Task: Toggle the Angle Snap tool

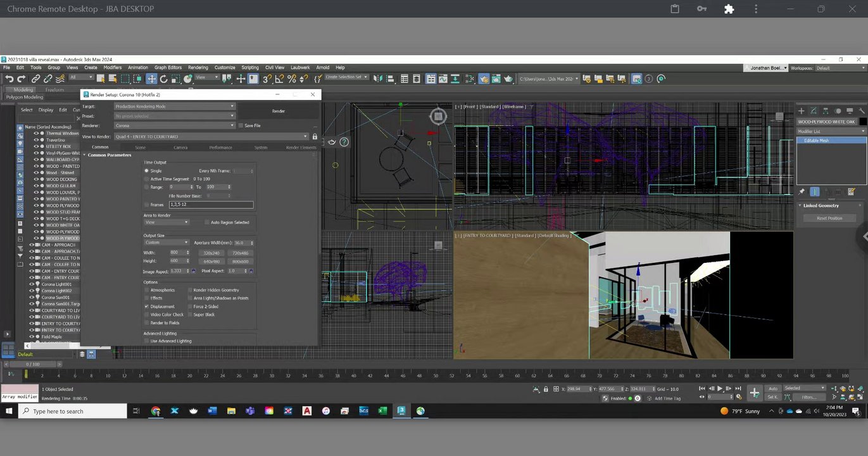Action: pyautogui.click(x=279, y=79)
